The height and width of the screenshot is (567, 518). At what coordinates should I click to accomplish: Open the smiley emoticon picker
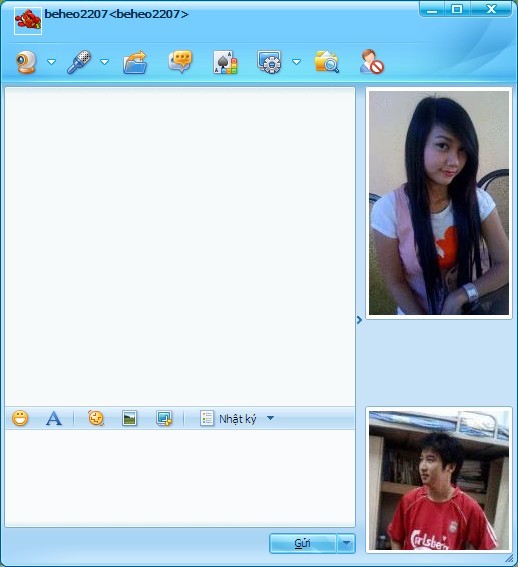20,418
